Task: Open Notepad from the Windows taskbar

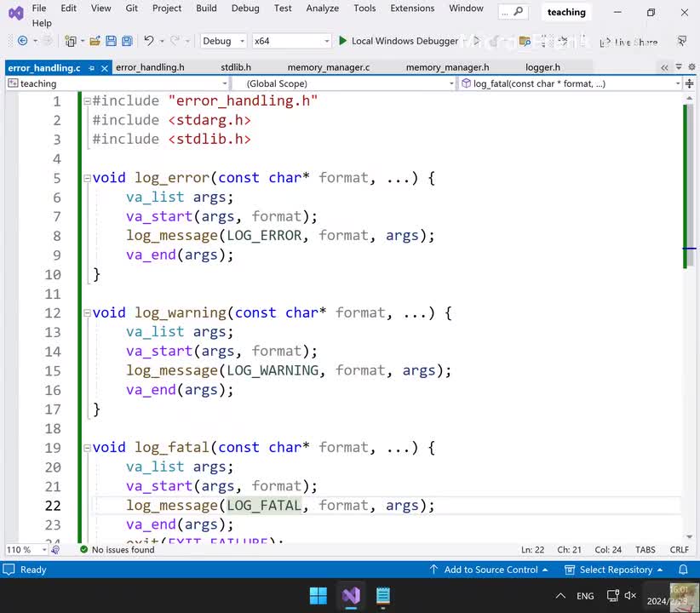Action: (382, 596)
